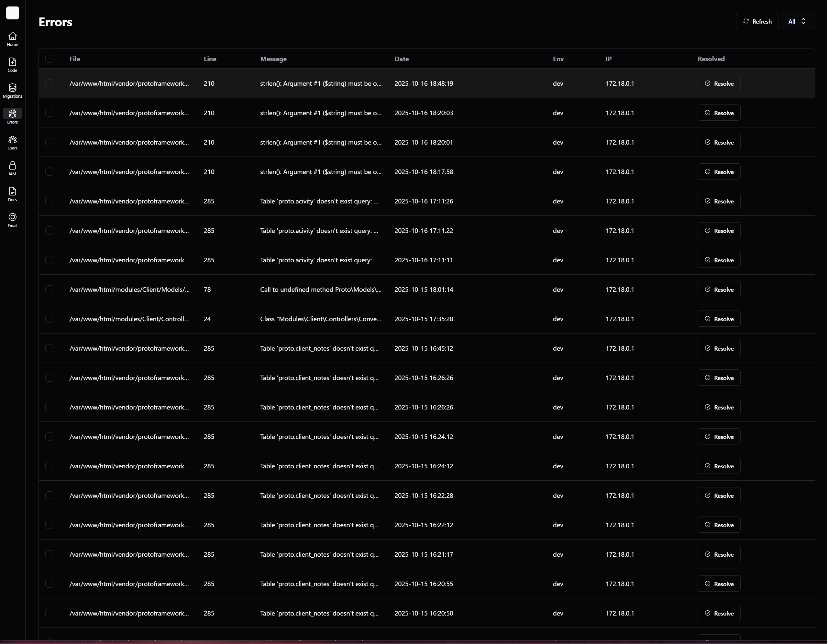Open Docs in the sidebar
This screenshot has height=644, width=827.
[13, 194]
